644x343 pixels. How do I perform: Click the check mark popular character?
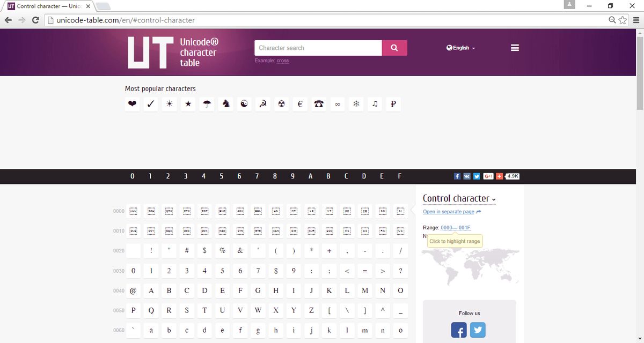click(151, 104)
